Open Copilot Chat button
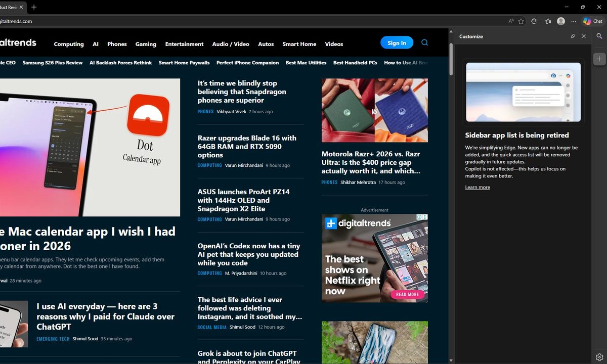The width and height of the screenshot is (607, 364). (x=593, y=21)
